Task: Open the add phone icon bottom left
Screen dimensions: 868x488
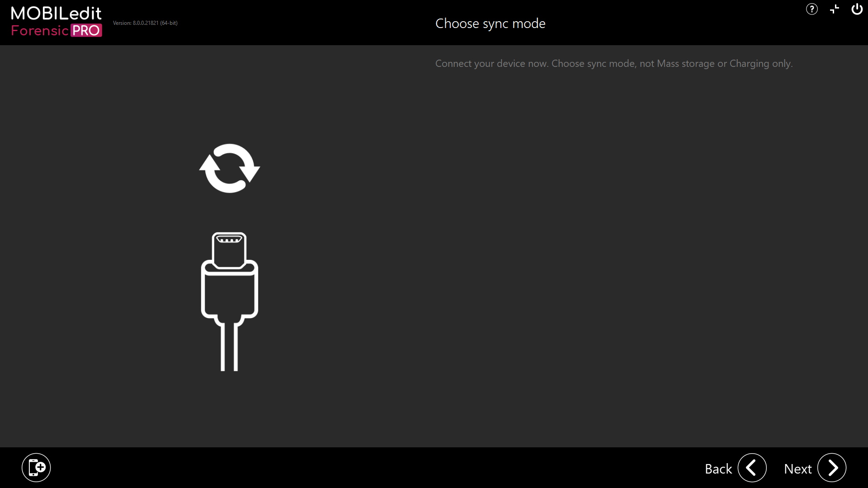Action: [36, 467]
